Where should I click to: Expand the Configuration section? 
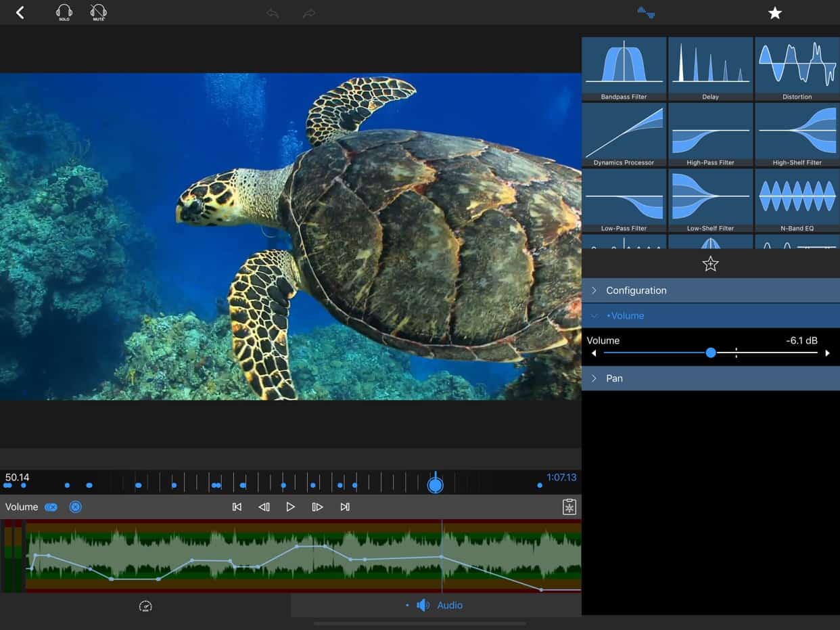pyautogui.click(x=711, y=290)
